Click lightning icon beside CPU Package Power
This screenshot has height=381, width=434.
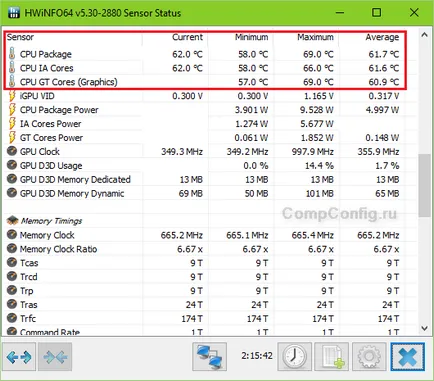pyautogui.click(x=12, y=110)
